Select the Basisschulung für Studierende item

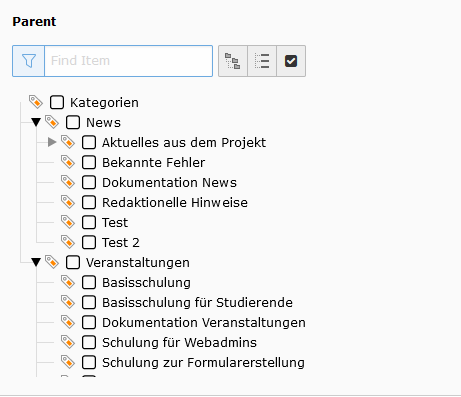tap(197, 303)
